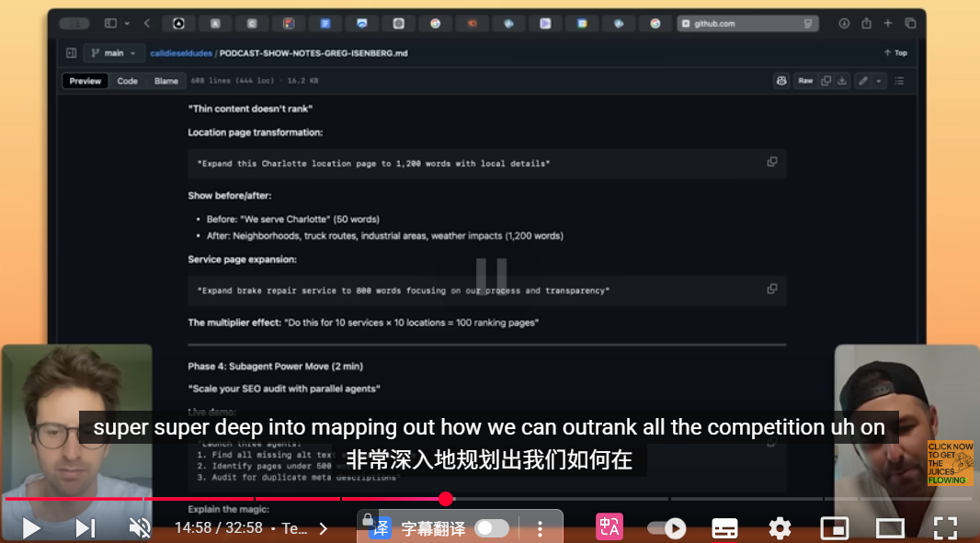The width and height of the screenshot is (980, 543).
Task: Select the first pinned Safari tab
Action: pyautogui.click(x=178, y=23)
